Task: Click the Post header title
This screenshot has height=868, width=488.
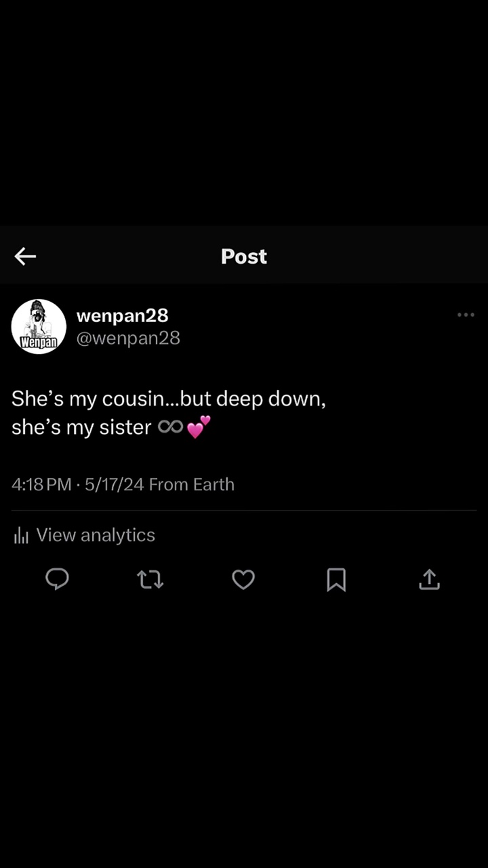Action: [x=244, y=256]
